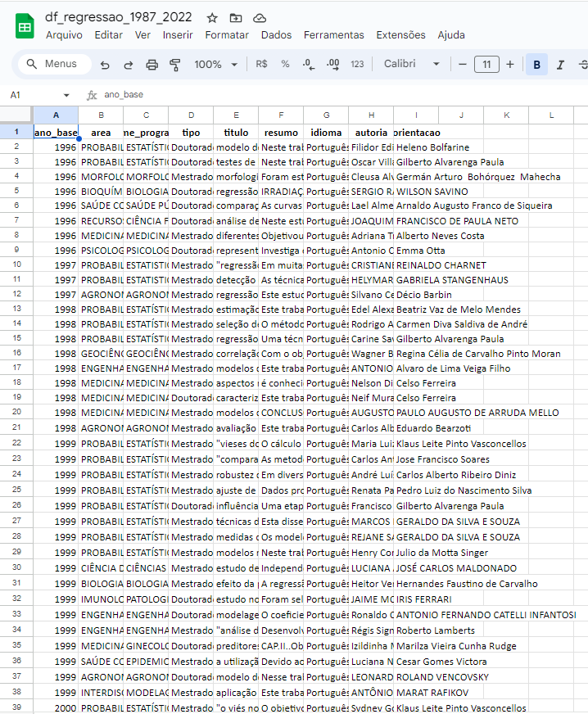Open the Ver menu

click(142, 35)
